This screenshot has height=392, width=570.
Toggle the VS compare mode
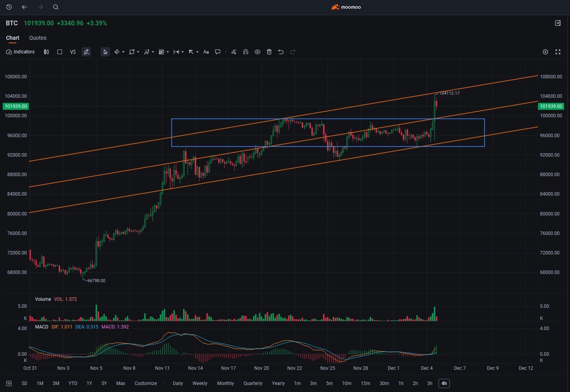[73, 52]
